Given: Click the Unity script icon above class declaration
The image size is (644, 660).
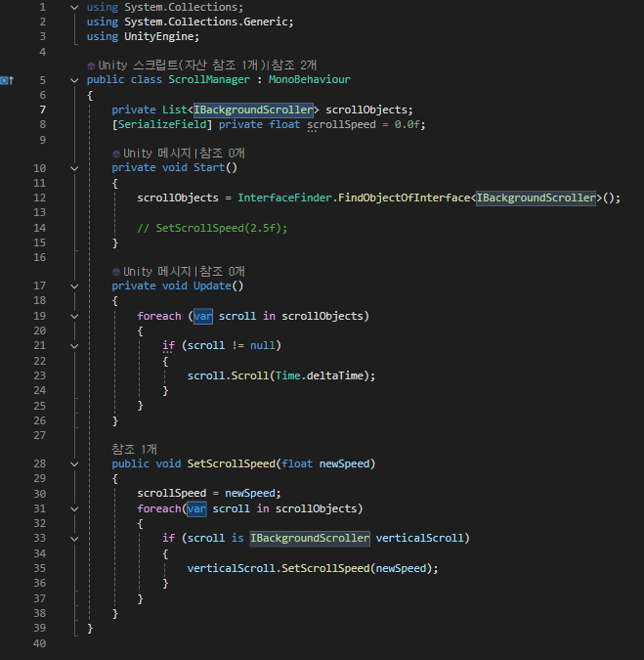Looking at the screenshot, I should pos(91,66).
